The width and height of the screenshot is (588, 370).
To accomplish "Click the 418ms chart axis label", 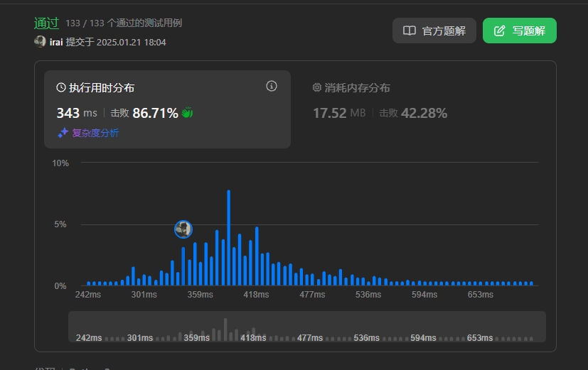I will (x=256, y=295).
